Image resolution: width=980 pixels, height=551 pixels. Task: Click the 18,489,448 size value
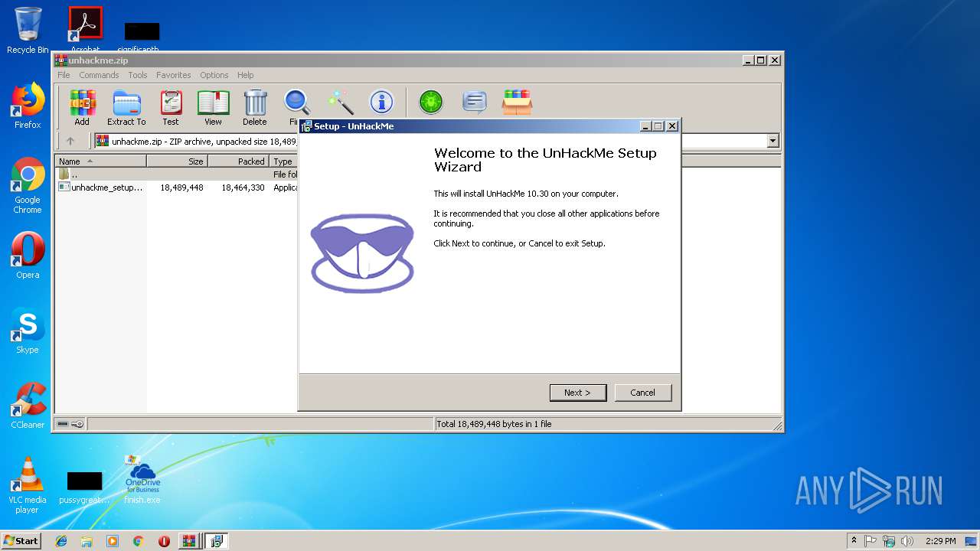pyautogui.click(x=181, y=187)
